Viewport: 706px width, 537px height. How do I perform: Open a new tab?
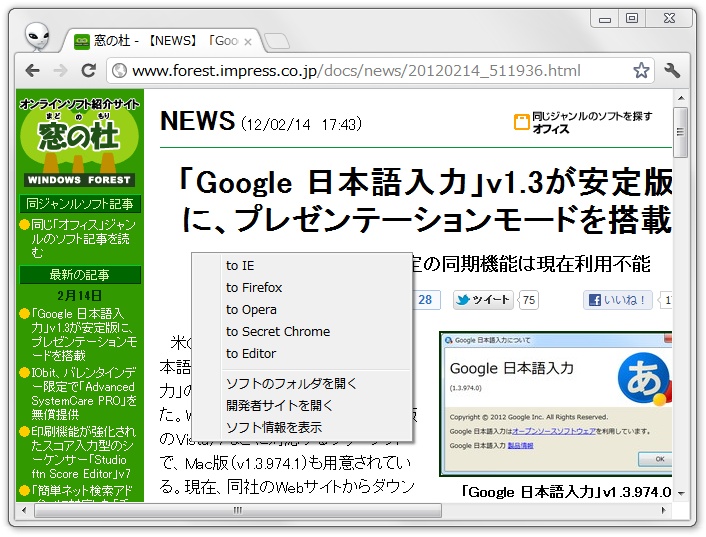click(276, 41)
